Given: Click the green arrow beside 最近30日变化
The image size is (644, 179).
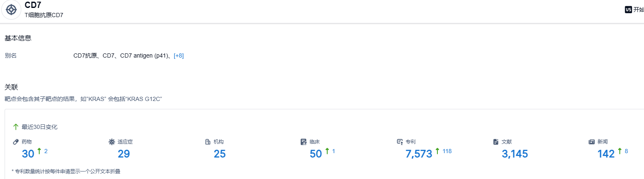Looking at the screenshot, I should tap(16, 127).
